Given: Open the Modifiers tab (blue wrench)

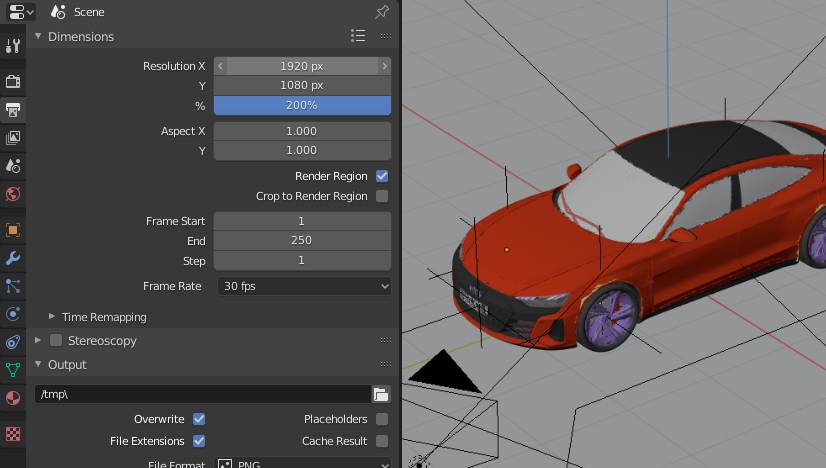Looking at the screenshot, I should click(x=13, y=258).
